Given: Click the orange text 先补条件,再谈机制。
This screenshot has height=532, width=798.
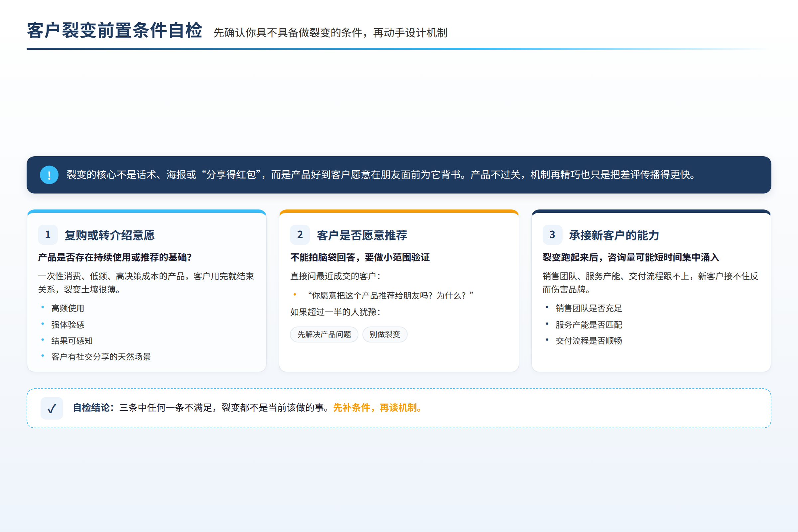Looking at the screenshot, I should point(378,408).
